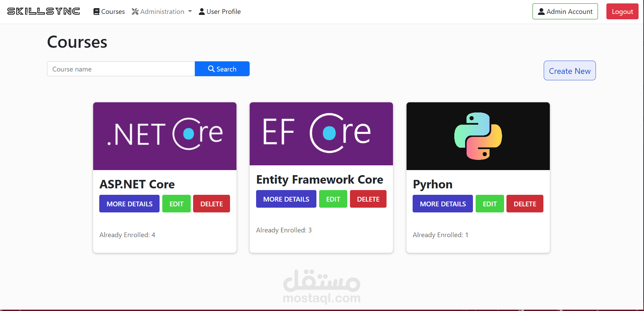View More Details for ASP.NET Core
Viewport: 644px width, 311px height.
pyautogui.click(x=129, y=204)
